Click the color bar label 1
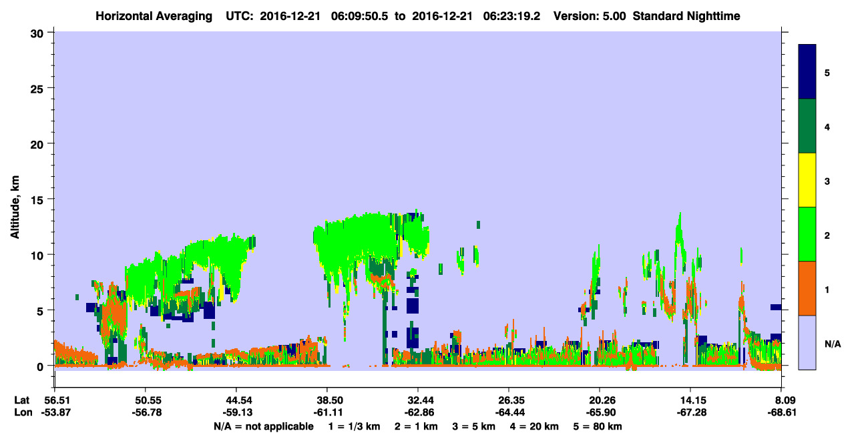 [x=827, y=289]
